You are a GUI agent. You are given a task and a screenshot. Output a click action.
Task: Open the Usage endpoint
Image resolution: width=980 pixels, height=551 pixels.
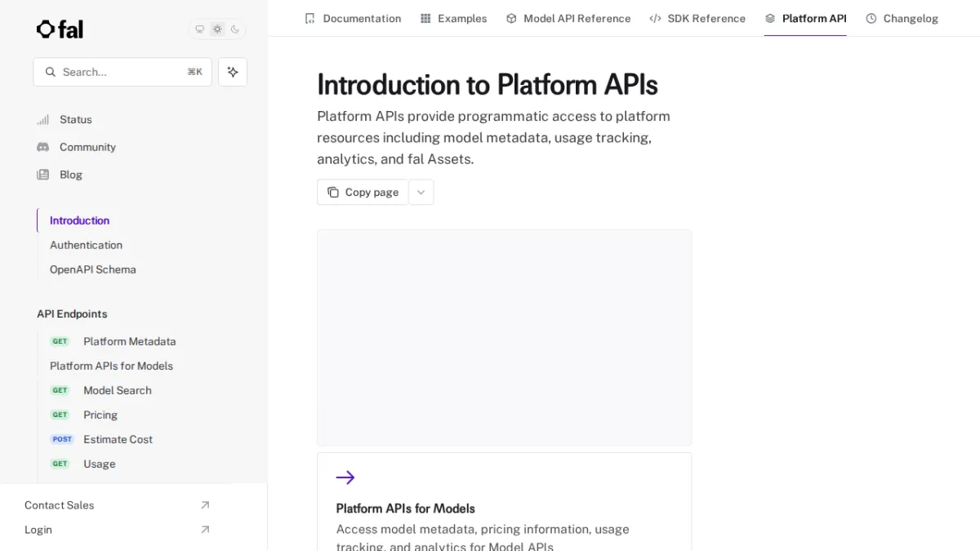99,464
